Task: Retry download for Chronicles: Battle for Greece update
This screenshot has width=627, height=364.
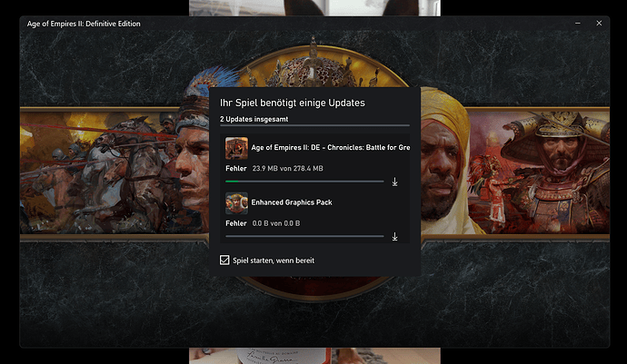Action: point(394,182)
